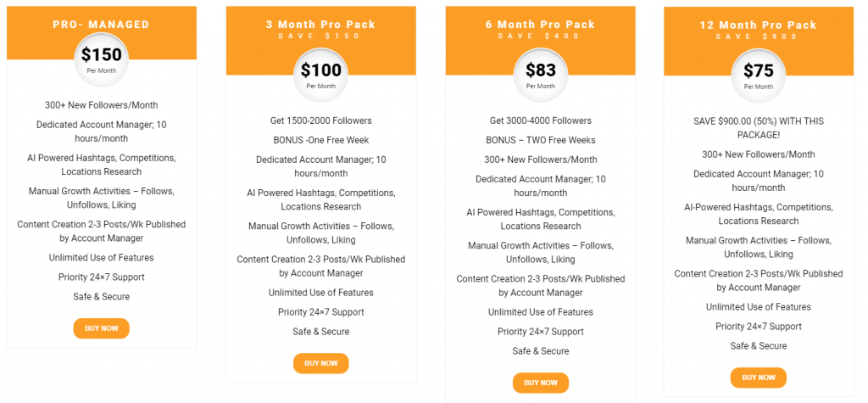The height and width of the screenshot is (403, 868).
Task: Click the SAVE $150 subtitle text
Action: (x=320, y=36)
